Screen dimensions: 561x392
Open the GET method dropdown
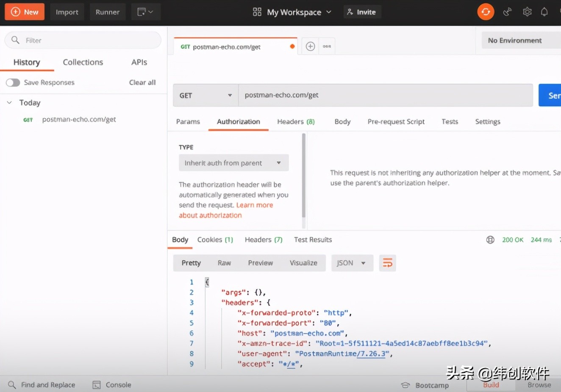(206, 95)
